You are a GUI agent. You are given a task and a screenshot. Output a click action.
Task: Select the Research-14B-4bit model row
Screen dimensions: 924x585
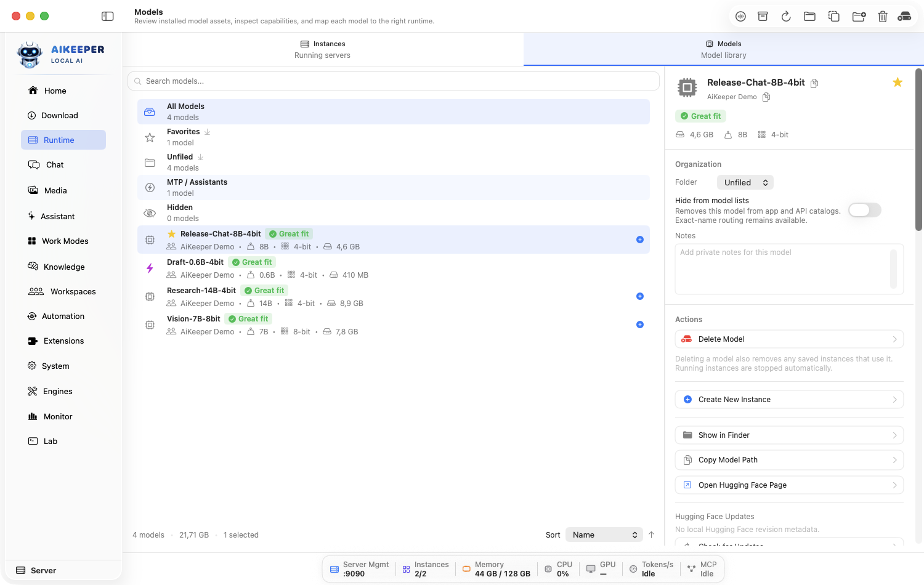coord(394,297)
